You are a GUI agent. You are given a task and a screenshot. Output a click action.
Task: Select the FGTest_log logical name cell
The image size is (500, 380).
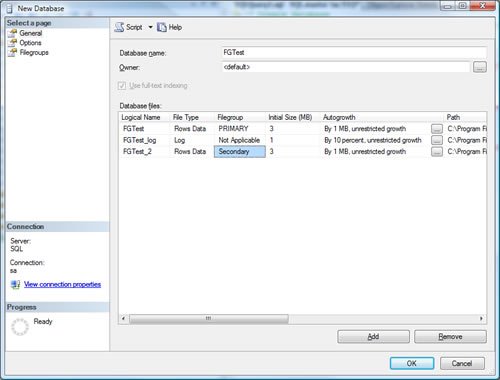[145, 140]
